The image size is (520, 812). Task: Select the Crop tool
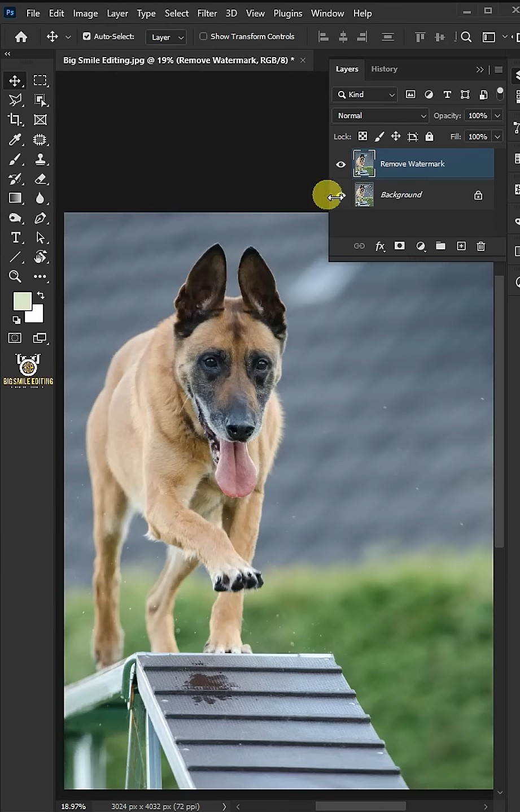[x=15, y=120]
